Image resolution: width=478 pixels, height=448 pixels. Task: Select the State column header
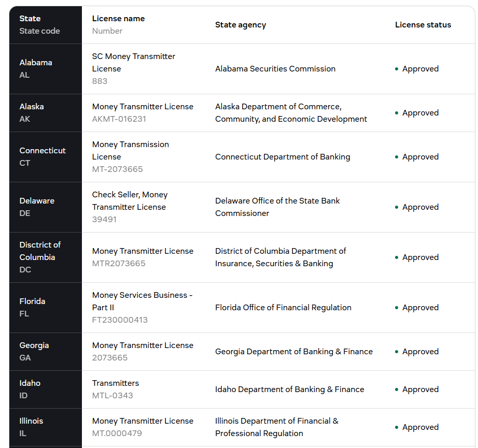point(30,19)
